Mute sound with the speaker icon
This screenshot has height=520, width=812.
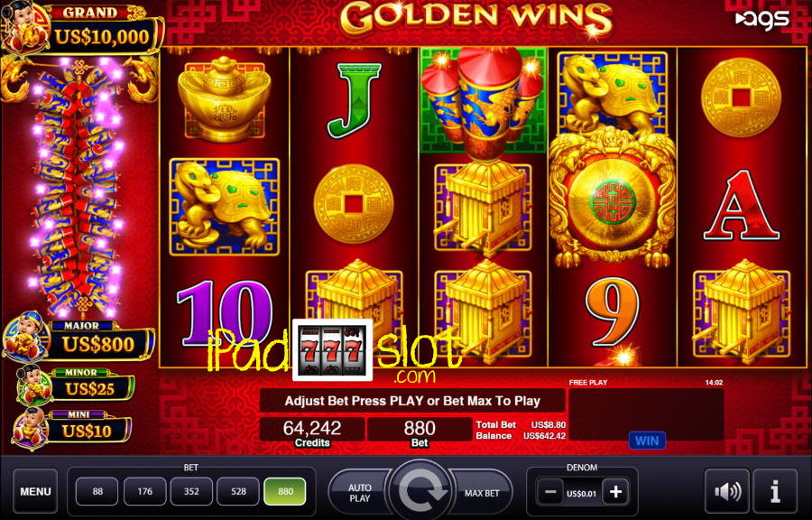[x=727, y=491]
